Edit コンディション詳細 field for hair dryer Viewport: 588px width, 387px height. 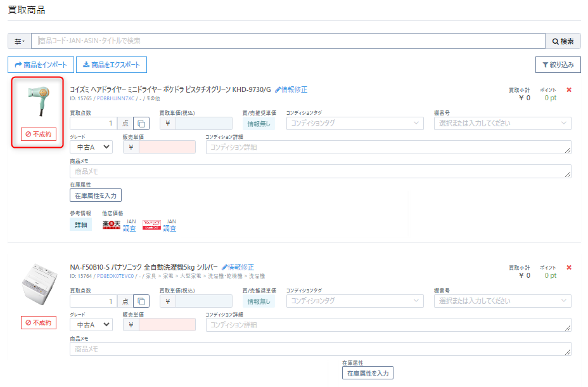point(388,147)
